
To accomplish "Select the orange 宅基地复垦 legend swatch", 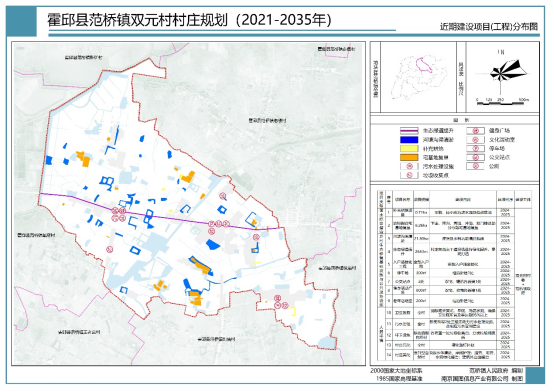I will [409, 157].
